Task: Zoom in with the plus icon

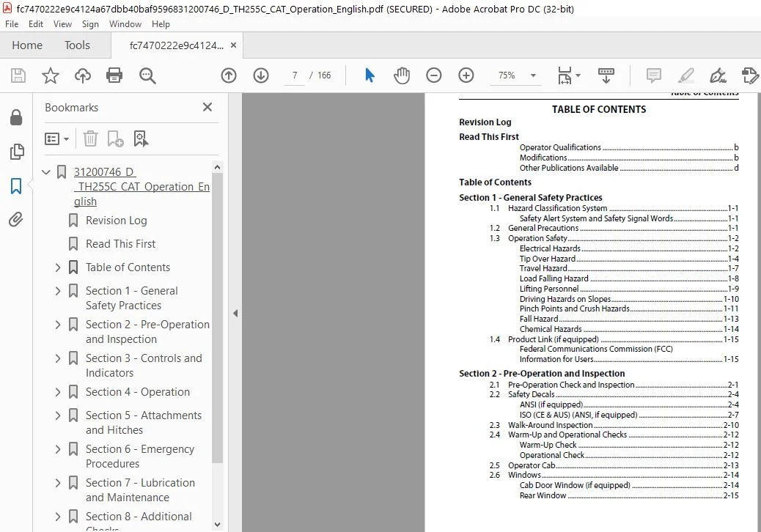Action: coord(466,75)
